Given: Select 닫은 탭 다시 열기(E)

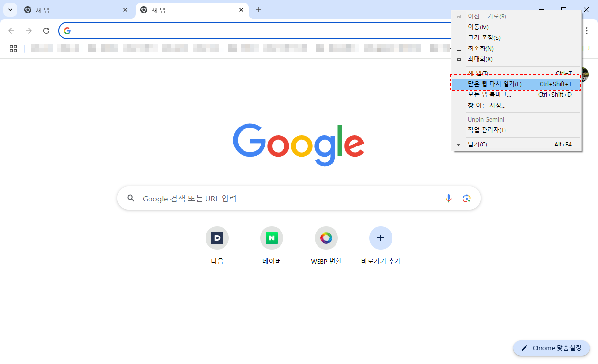Looking at the screenshot, I should pos(517,84).
